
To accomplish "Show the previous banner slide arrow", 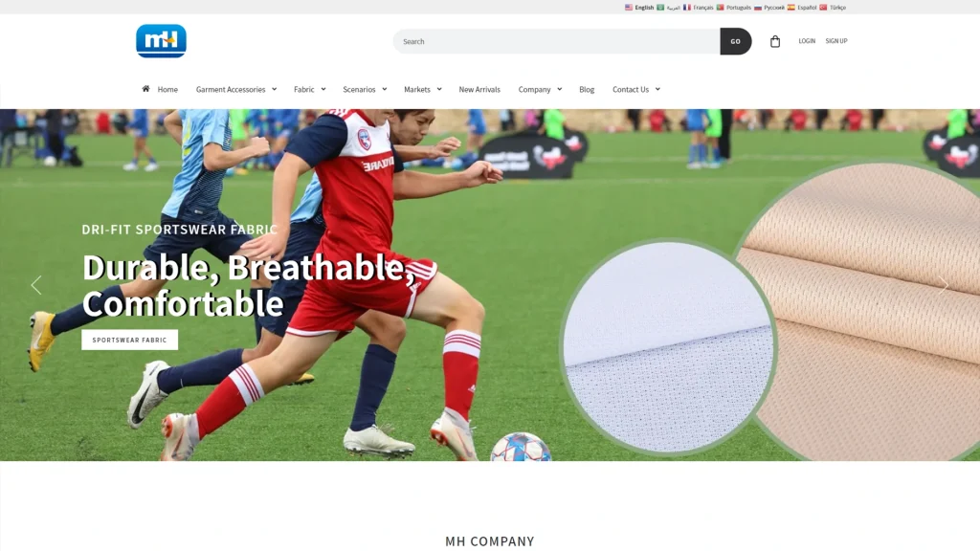I will pyautogui.click(x=36, y=285).
